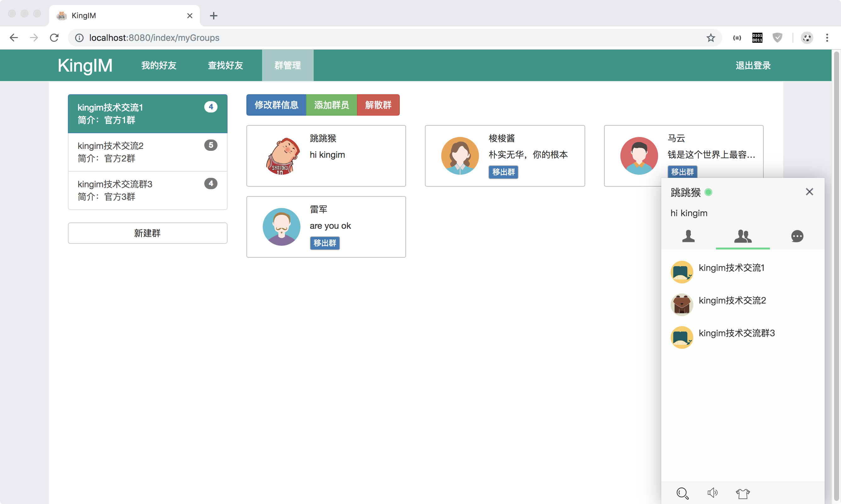
Task: Reload the page using refresh icon
Action: (54, 38)
